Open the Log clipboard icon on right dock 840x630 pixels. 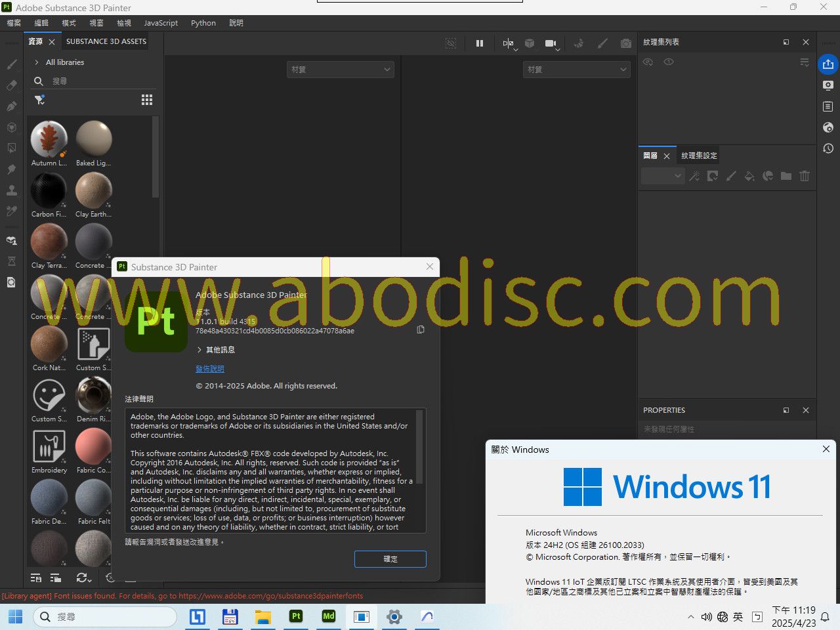(828, 106)
